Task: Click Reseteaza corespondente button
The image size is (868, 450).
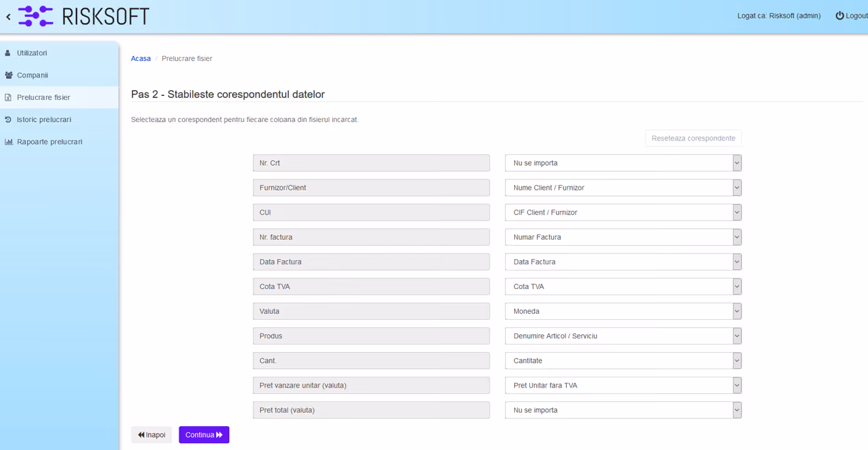Action: pos(693,138)
